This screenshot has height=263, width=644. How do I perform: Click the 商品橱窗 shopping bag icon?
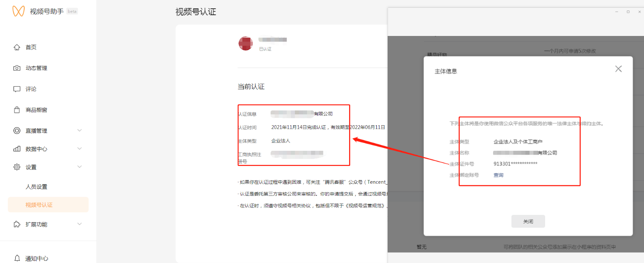pyautogui.click(x=17, y=110)
